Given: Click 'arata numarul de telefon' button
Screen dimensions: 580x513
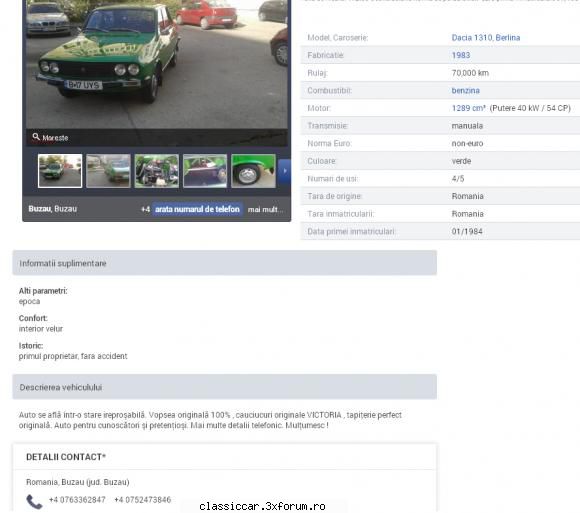Looking at the screenshot, I should coord(197,209).
